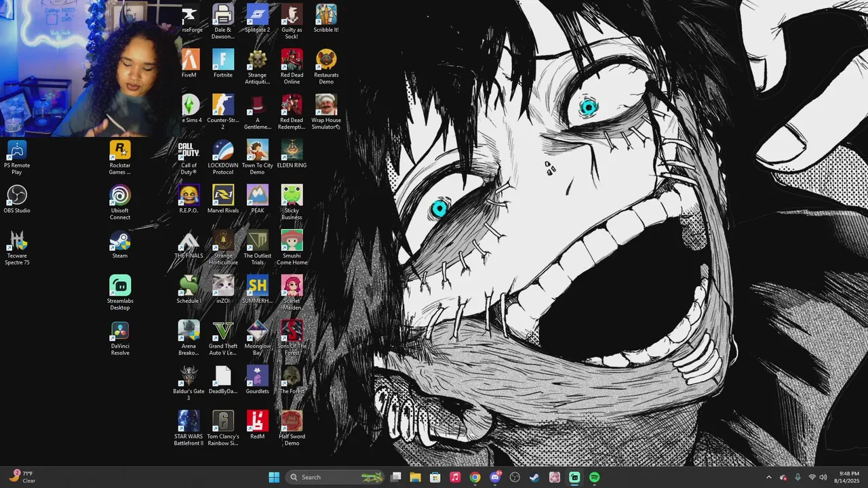Screen dimensions: 868x488
Task: Open the Schedule I shortcut
Action: (189, 289)
